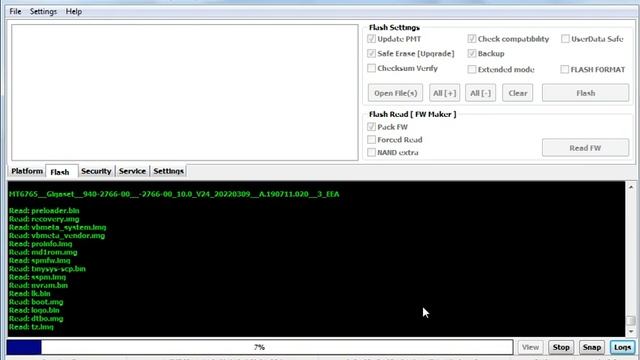Enable Forced Read checkbox

pyautogui.click(x=371, y=140)
